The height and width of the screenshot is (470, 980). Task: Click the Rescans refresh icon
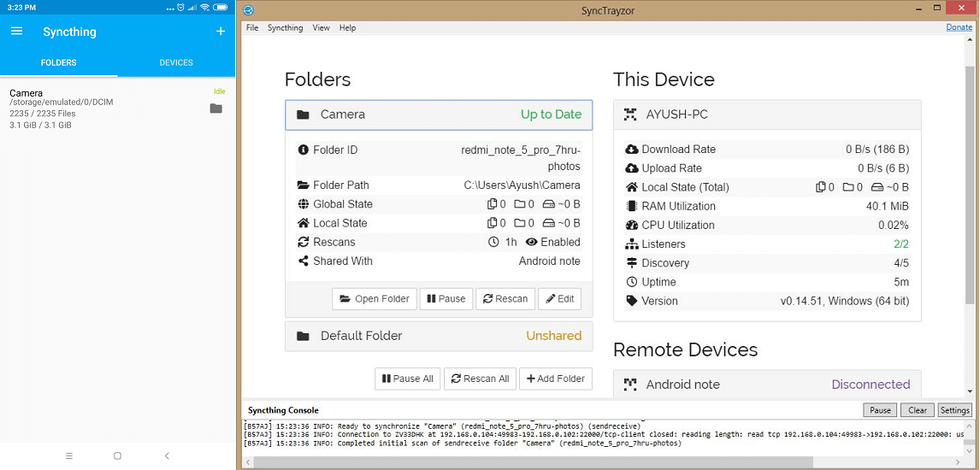tap(303, 242)
